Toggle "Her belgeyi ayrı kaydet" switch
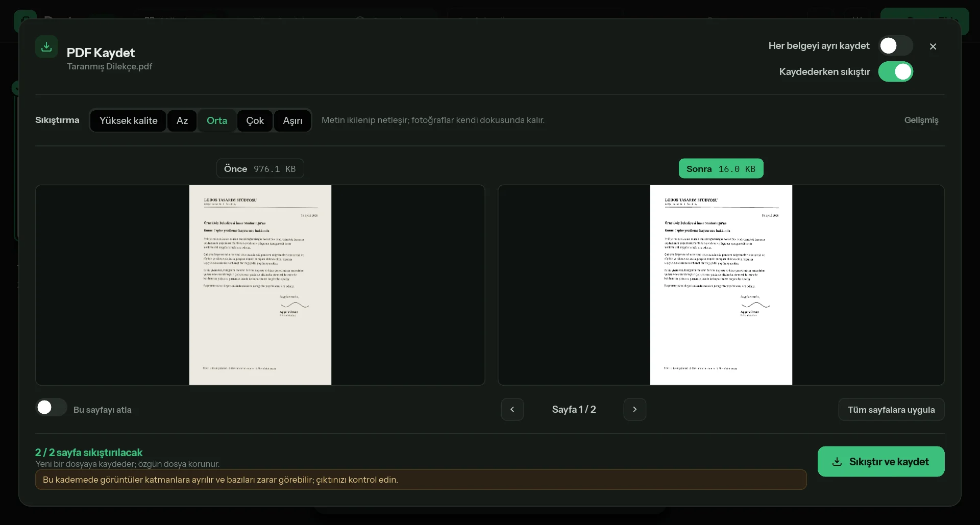The image size is (980, 525). (x=896, y=46)
